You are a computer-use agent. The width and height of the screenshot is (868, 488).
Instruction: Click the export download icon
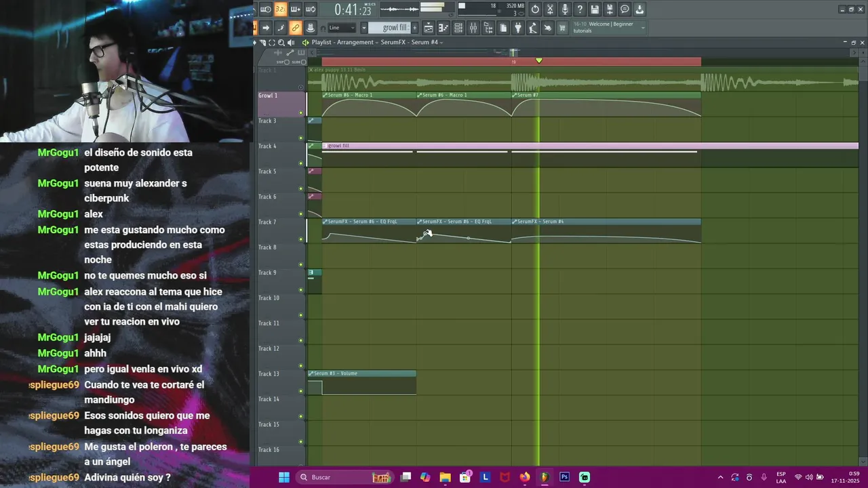point(639,9)
